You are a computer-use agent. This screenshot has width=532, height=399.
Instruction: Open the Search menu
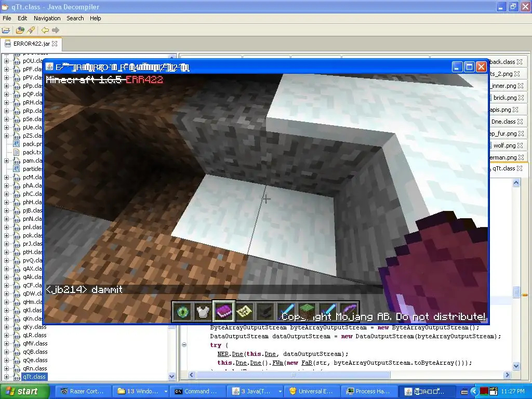(x=75, y=18)
